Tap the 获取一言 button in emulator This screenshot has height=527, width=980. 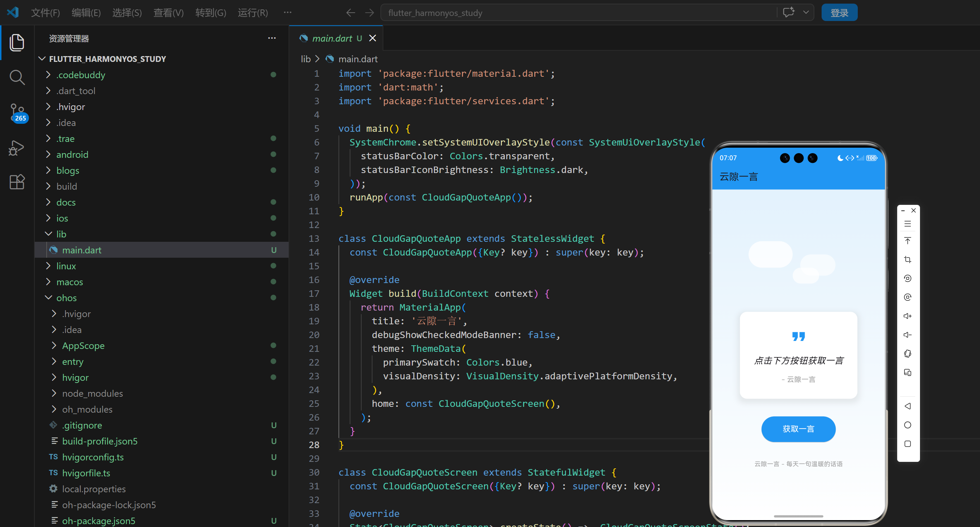[x=798, y=429]
